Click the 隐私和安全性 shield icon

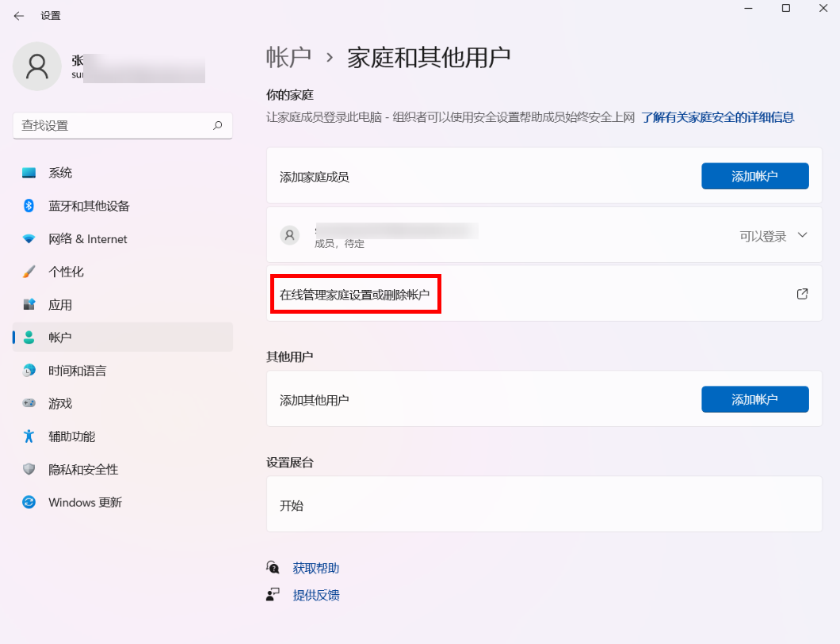tap(29, 470)
